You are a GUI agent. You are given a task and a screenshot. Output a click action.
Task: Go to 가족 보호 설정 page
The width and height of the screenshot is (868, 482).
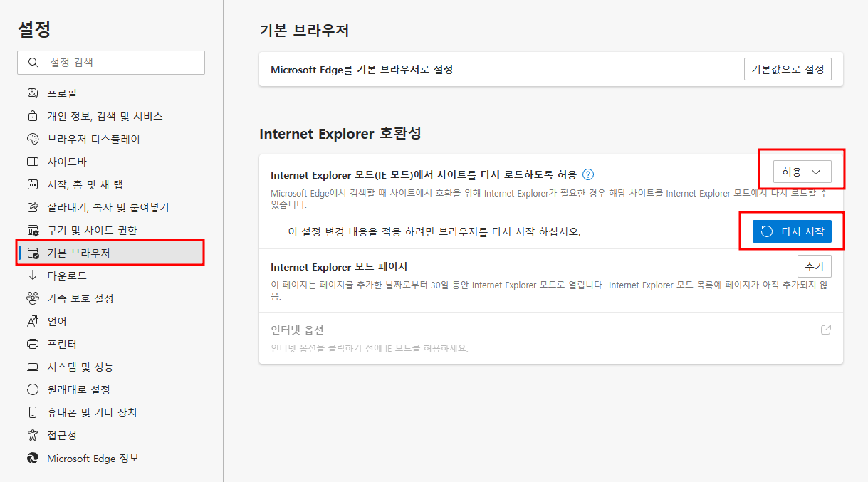pos(111,298)
